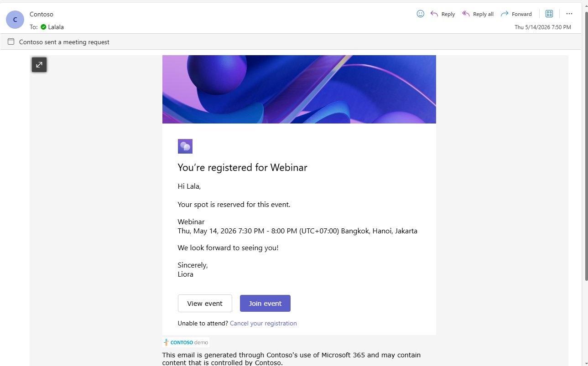Click the 'Contoso sent a meeting request' notice

pyautogui.click(x=64, y=42)
